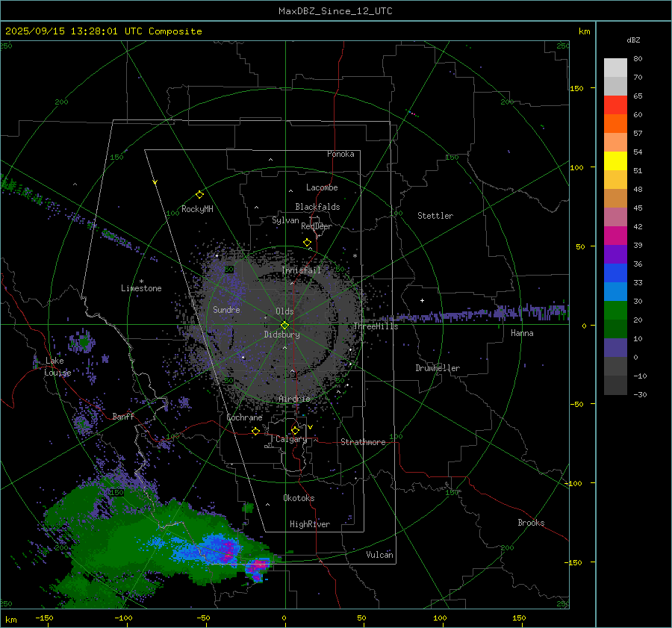Click the Stettler town label
Viewport: 672px width, 628px height.
435,216
